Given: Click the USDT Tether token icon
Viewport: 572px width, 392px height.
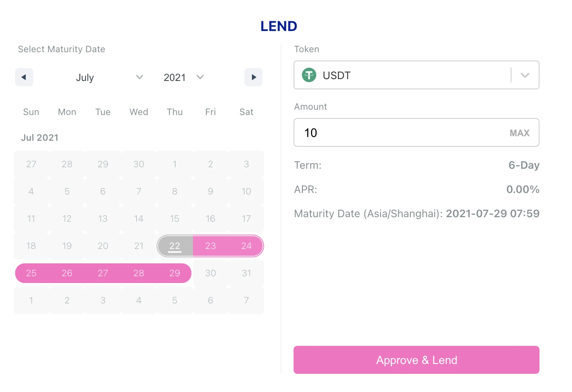Looking at the screenshot, I should (x=309, y=75).
